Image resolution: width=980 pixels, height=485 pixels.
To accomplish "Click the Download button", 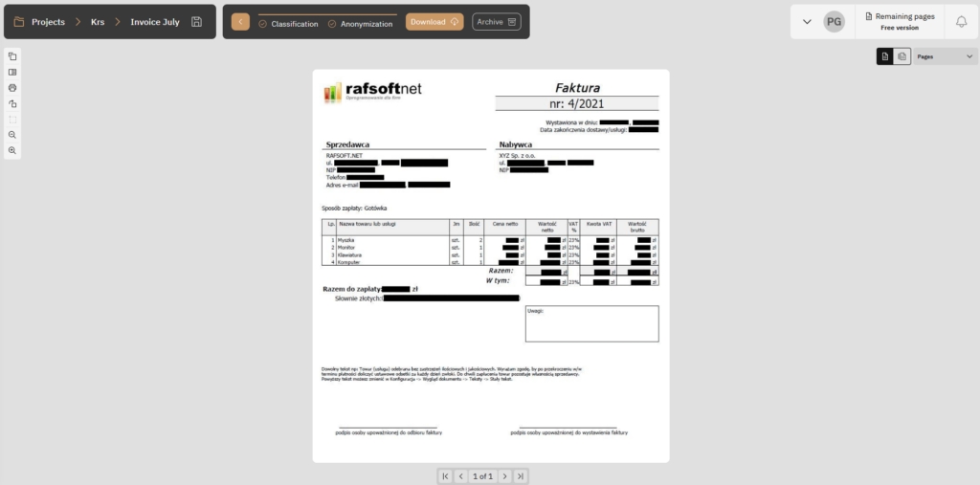I will point(434,21).
